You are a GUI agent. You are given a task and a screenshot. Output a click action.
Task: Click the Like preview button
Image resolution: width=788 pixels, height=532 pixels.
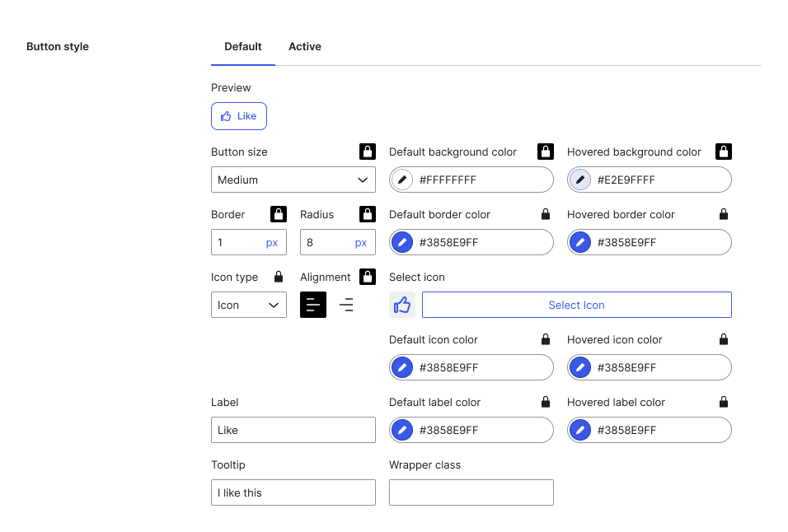click(x=239, y=116)
